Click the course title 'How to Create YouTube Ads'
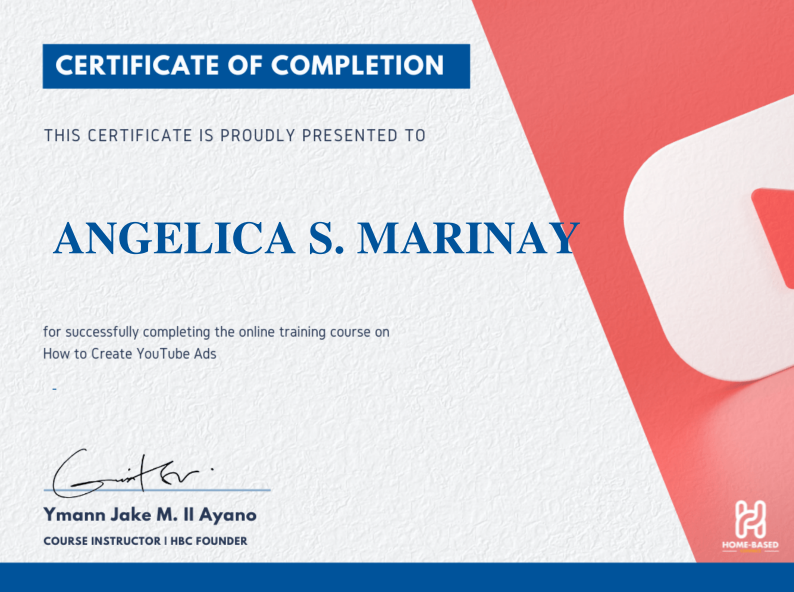The width and height of the screenshot is (794, 592). pos(130,353)
